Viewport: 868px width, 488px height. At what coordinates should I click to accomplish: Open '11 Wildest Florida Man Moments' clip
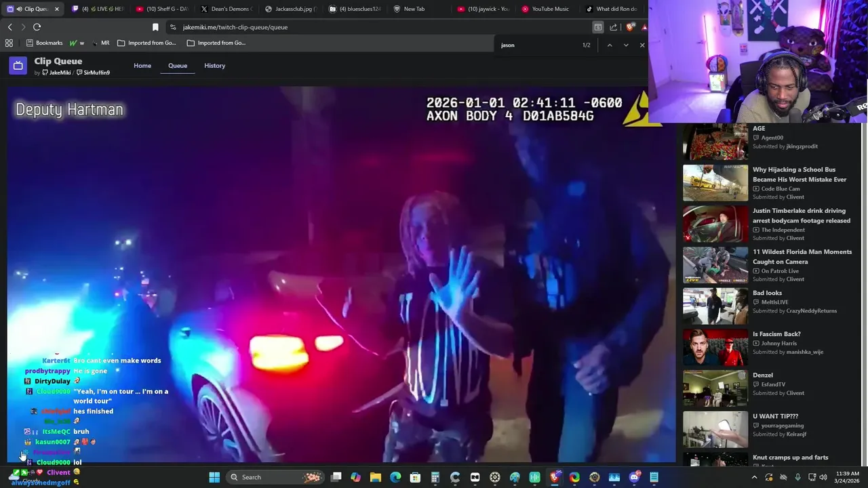pos(802,257)
